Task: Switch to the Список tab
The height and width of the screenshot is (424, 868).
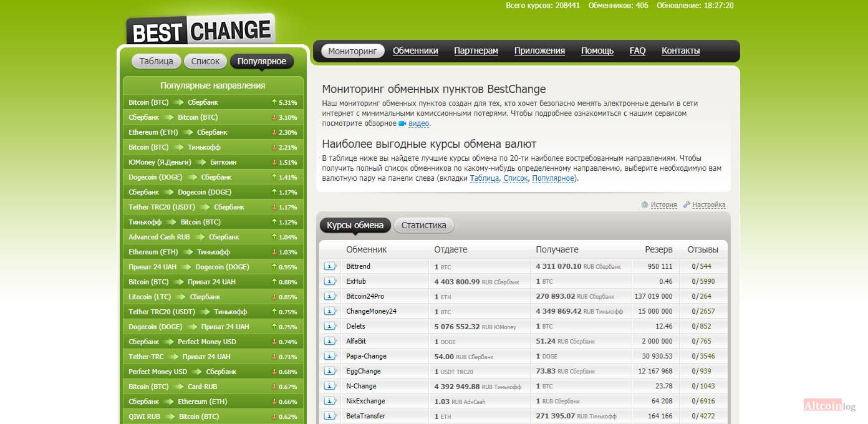Action: tap(206, 61)
